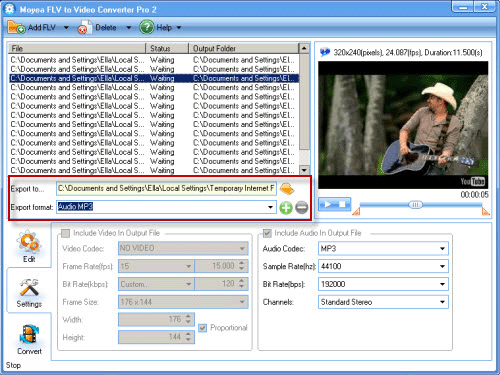Play the video preview
This screenshot has height=375, width=500.
pos(327,204)
